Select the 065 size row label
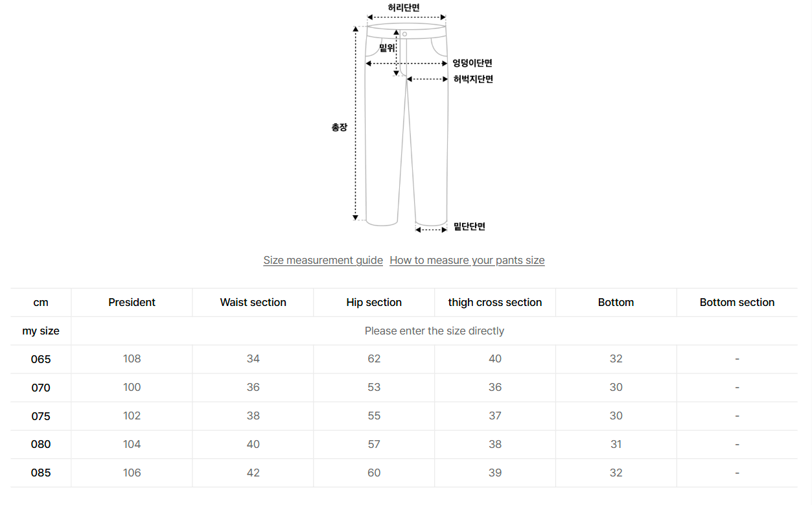The width and height of the screenshot is (812, 505). [41, 359]
